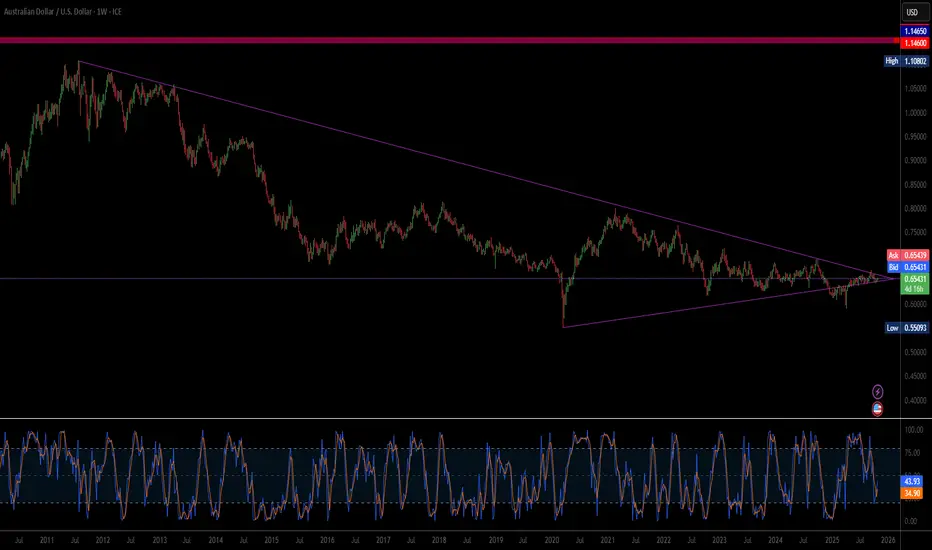
Task: Select the blue 1.14650 price label
Action: [x=915, y=32]
